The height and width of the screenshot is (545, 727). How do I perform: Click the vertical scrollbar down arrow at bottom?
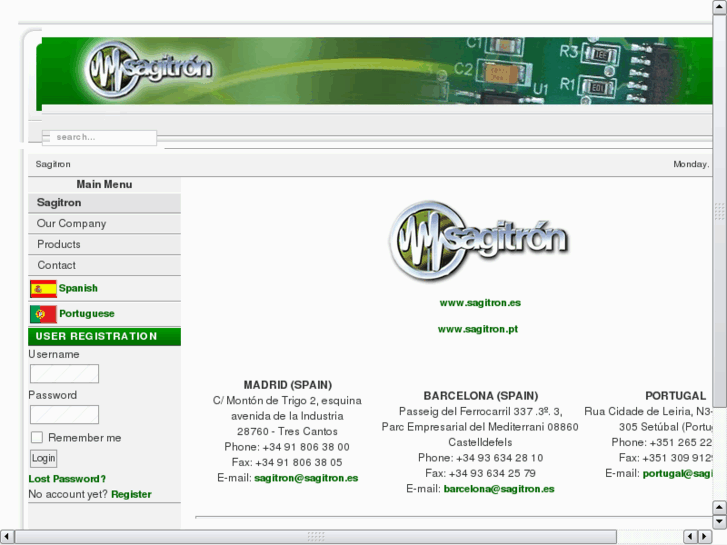[x=719, y=521]
